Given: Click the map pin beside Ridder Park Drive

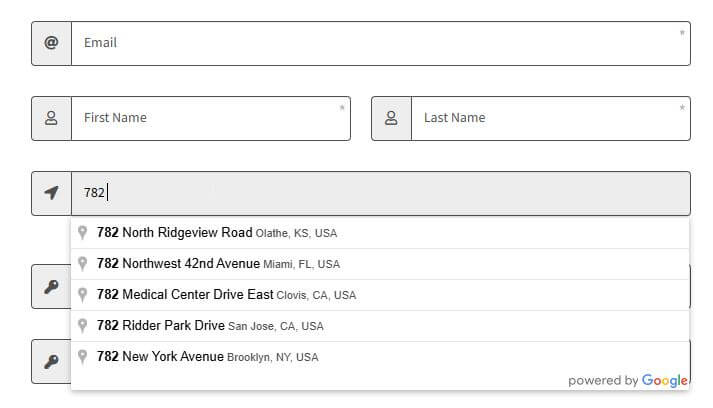Looking at the screenshot, I should [82, 326].
